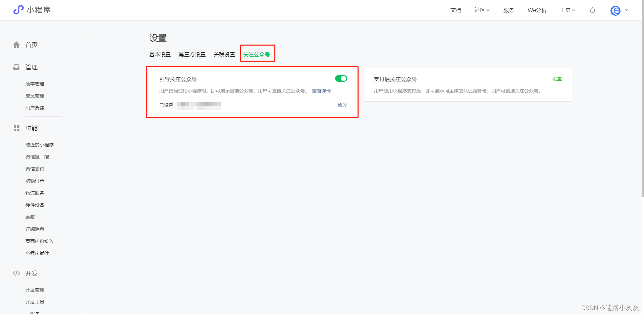Switch to the 基本设置 tab
This screenshot has height=314, width=644.
(x=160, y=54)
